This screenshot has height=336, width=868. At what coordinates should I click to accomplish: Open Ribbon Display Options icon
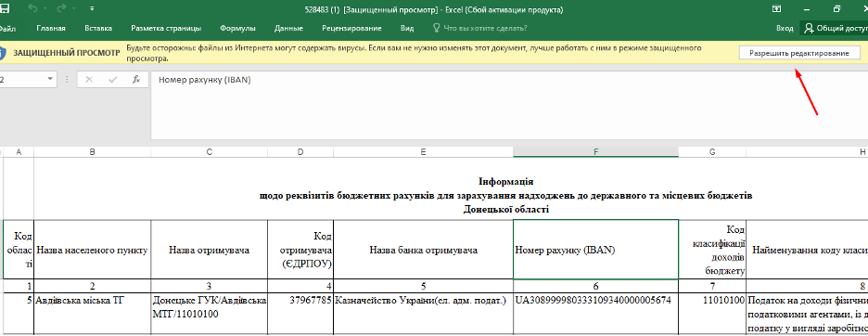pos(777,9)
